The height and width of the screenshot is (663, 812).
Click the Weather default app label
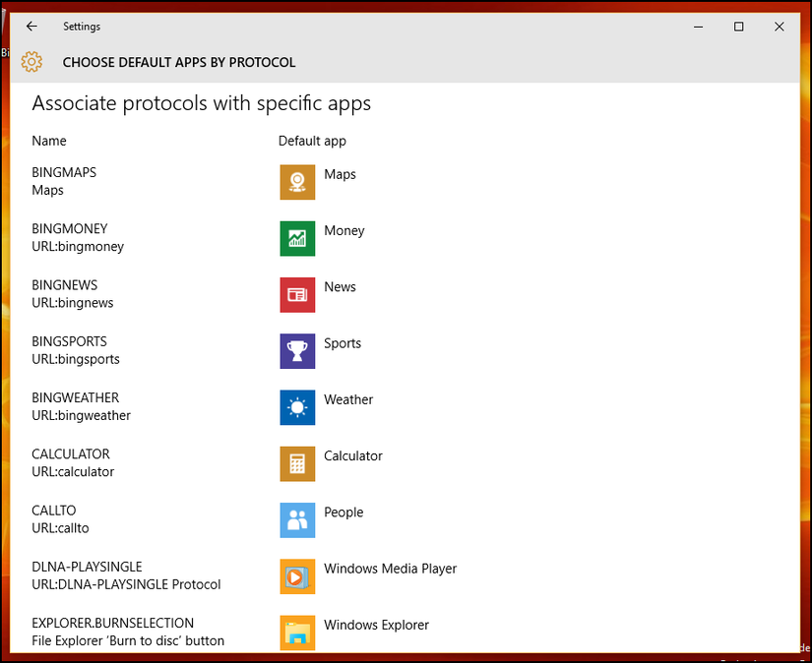(348, 399)
